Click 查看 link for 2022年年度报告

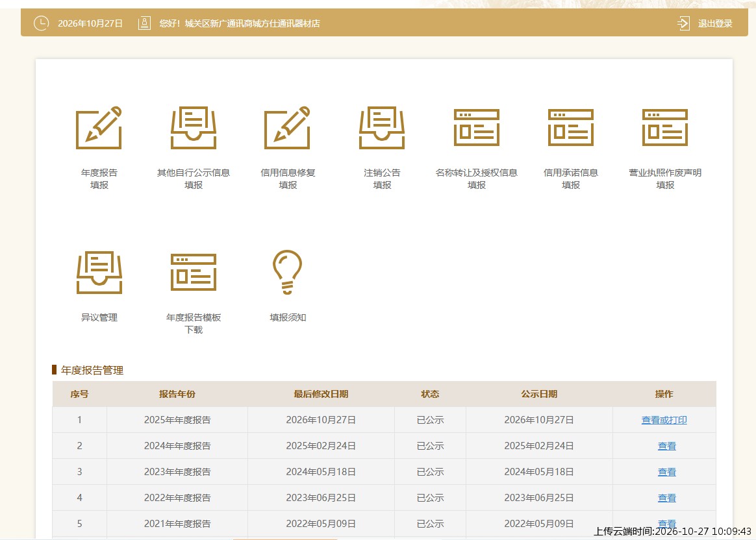coord(667,498)
